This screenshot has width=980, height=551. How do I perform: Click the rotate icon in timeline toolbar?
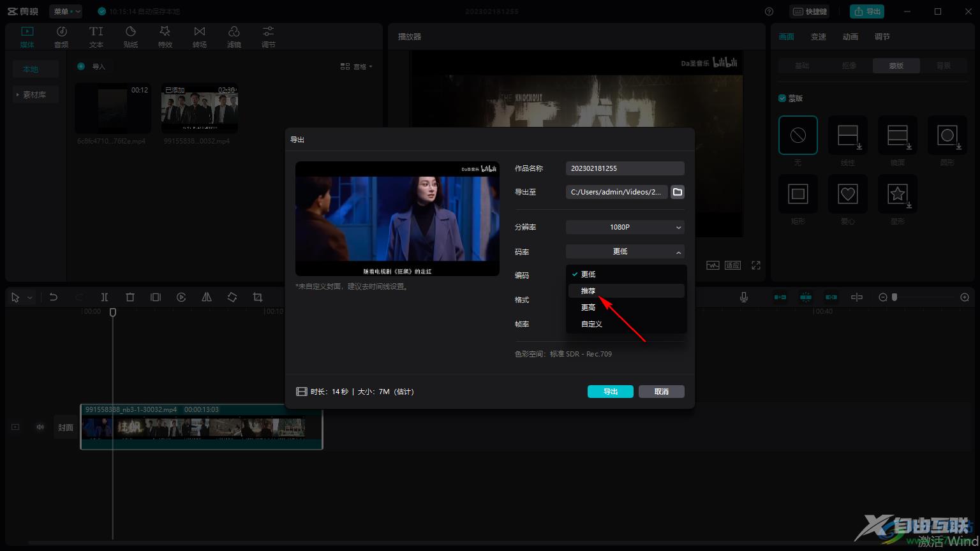point(232,297)
